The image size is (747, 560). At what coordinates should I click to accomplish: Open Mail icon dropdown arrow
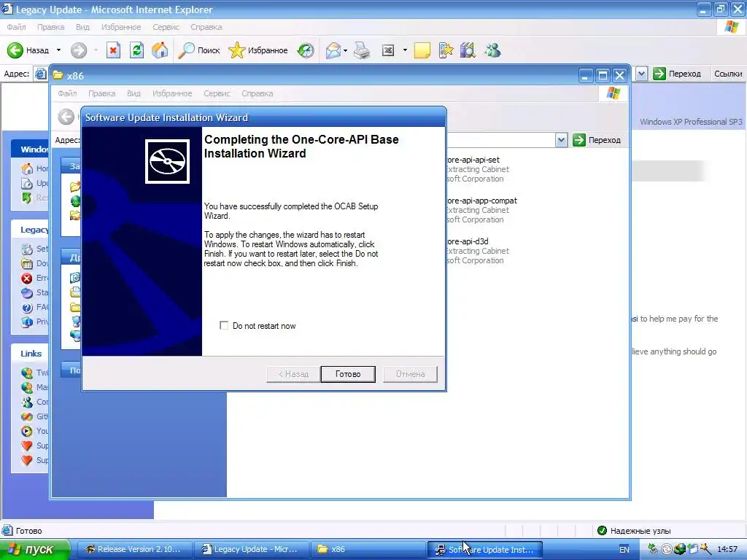pos(345,50)
